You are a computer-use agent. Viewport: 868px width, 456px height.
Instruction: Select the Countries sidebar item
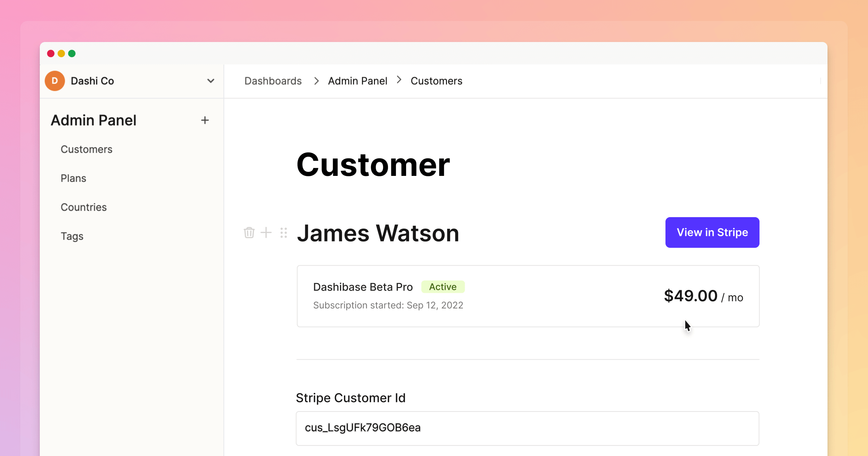click(x=84, y=207)
